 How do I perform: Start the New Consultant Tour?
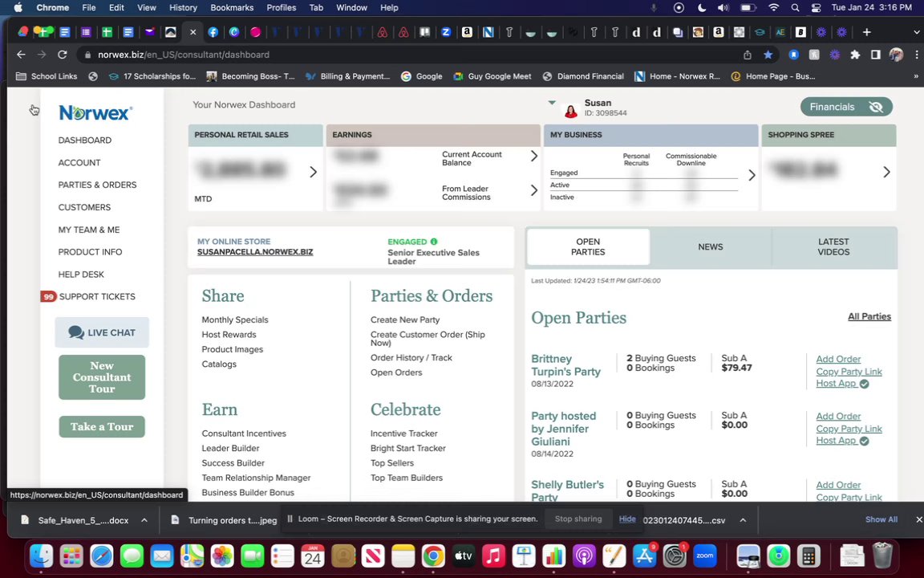coord(102,377)
